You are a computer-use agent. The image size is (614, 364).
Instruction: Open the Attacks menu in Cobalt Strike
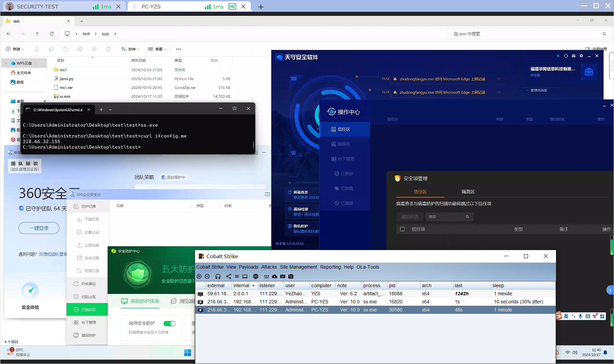click(269, 267)
